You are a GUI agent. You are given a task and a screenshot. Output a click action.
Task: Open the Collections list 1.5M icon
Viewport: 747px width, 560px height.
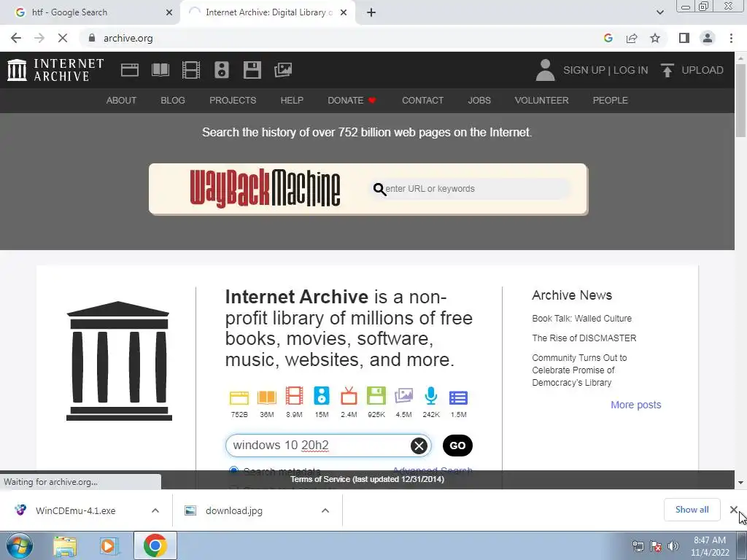pos(458,397)
